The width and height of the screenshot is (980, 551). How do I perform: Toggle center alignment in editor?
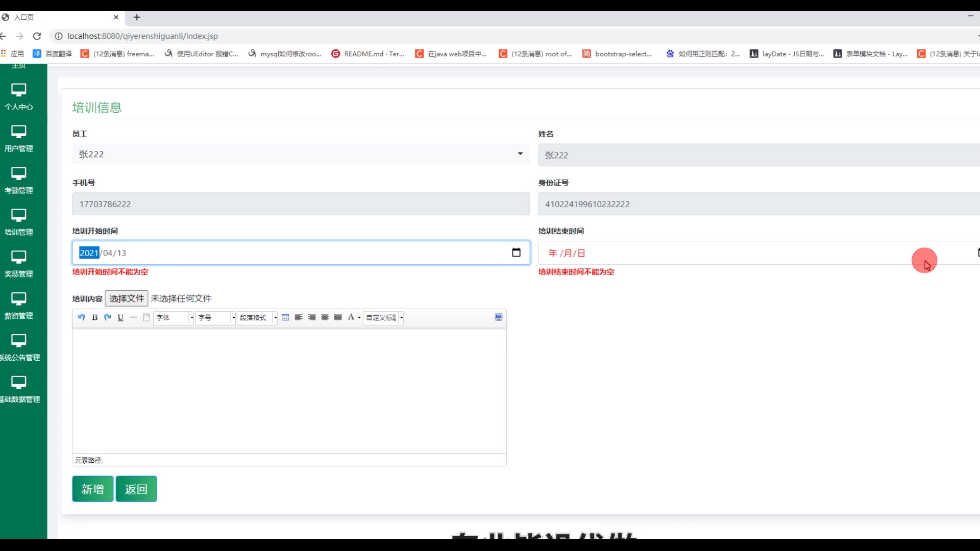coord(325,317)
